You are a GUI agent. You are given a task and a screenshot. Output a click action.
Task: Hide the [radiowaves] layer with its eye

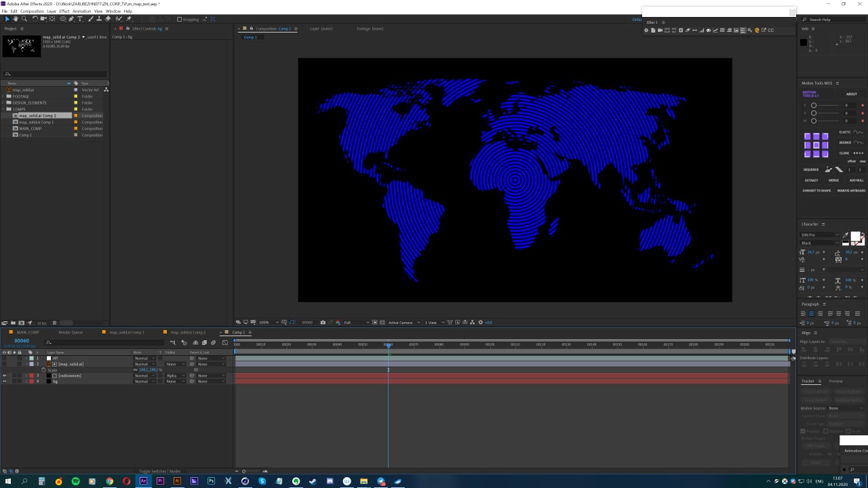[x=4, y=375]
